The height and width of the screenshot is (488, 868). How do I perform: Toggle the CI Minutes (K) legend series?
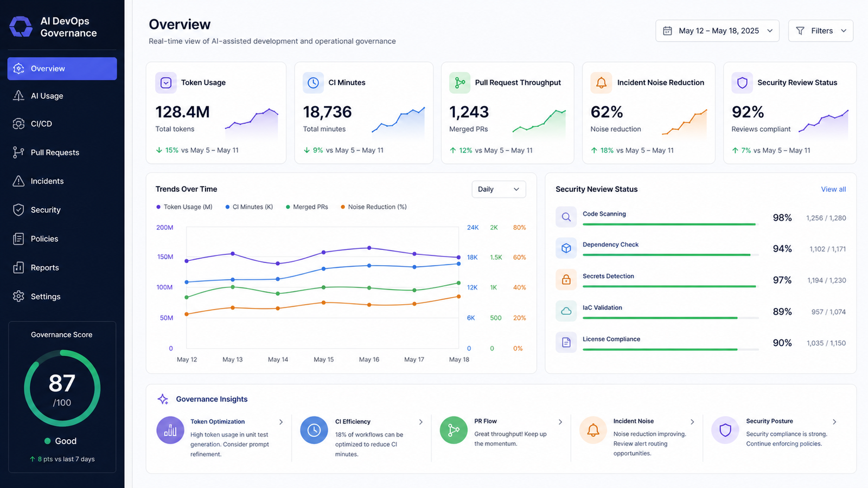point(249,207)
